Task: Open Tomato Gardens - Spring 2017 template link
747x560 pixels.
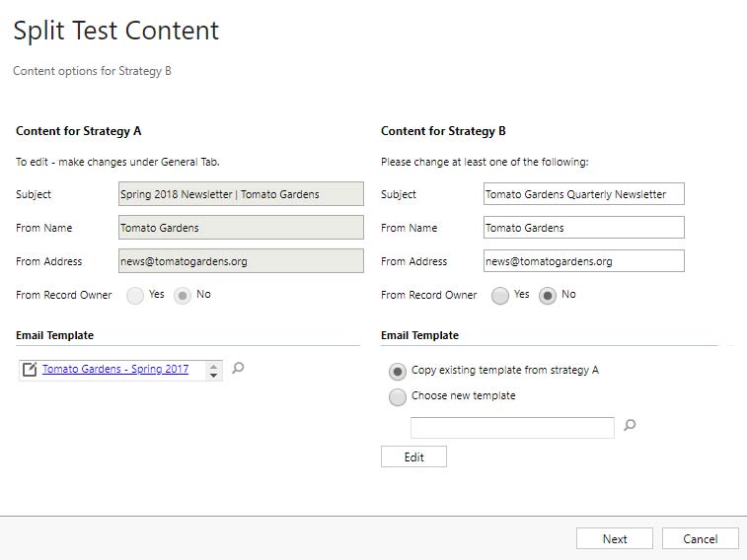Action: click(114, 369)
